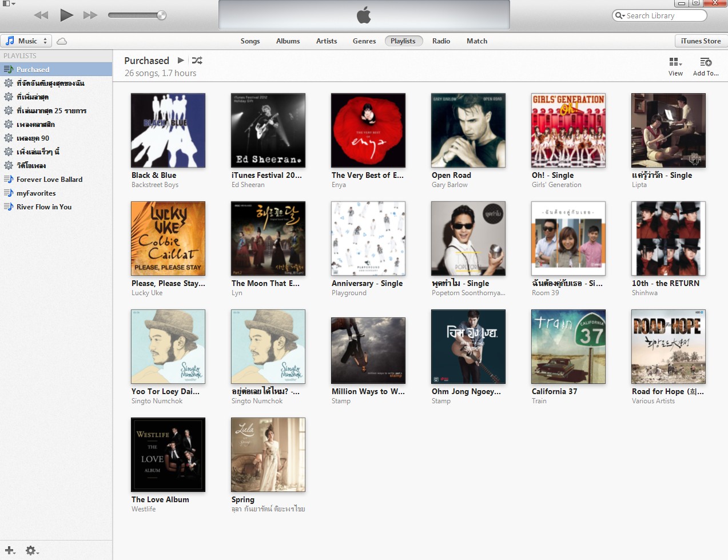Open the Black & Blue album cover
Screen dimensions: 728x560
click(168, 130)
